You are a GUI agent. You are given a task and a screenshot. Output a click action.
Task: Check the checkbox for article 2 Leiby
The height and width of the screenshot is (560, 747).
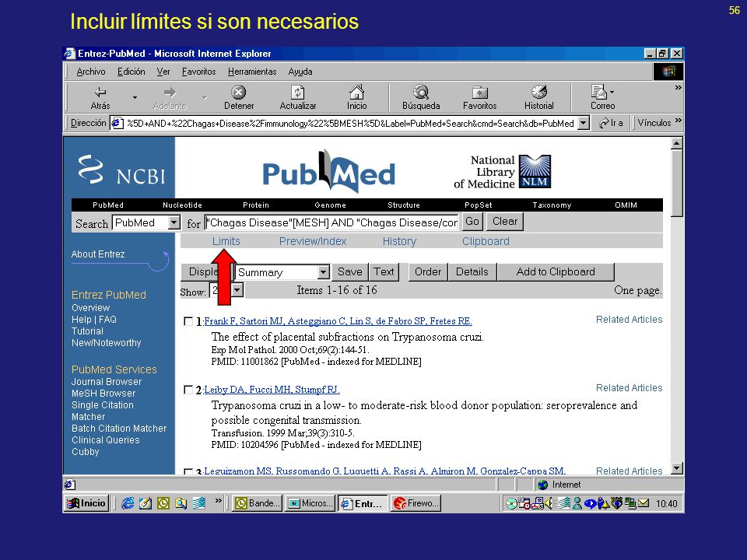pyautogui.click(x=188, y=390)
